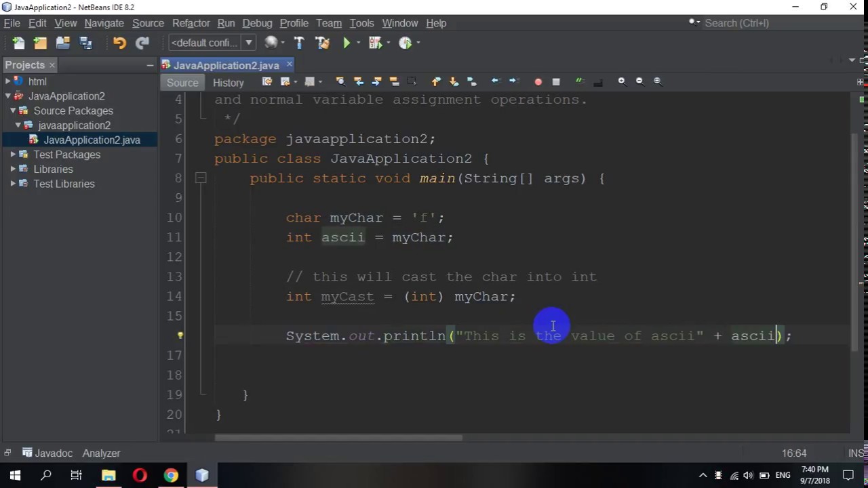The width and height of the screenshot is (868, 488).
Task: Open the configuration dropdown '<default confi...'
Action: [x=212, y=43]
